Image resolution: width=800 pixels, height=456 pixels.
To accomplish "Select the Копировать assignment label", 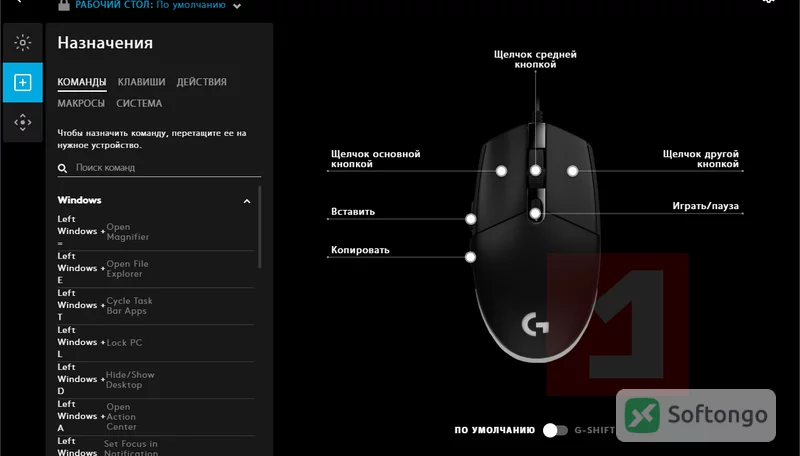I will [x=360, y=250].
